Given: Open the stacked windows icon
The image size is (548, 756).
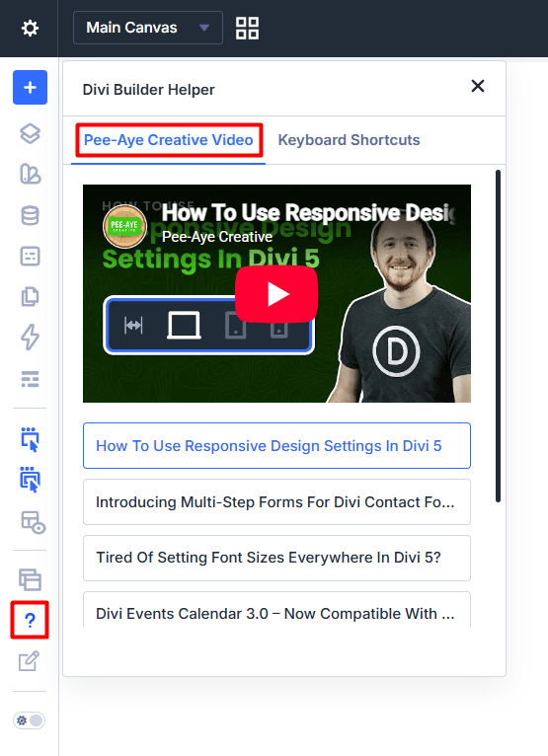Looking at the screenshot, I should tap(30, 579).
